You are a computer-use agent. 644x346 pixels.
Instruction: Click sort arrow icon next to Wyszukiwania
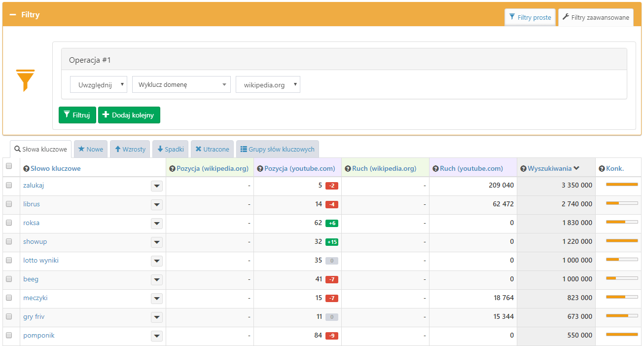(x=576, y=168)
